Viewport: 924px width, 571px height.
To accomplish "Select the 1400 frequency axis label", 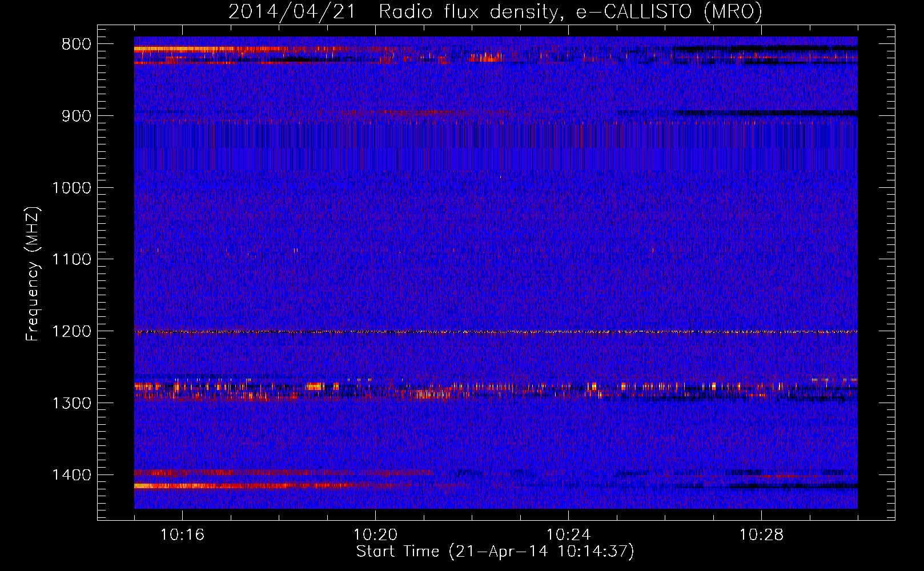I will coord(72,475).
